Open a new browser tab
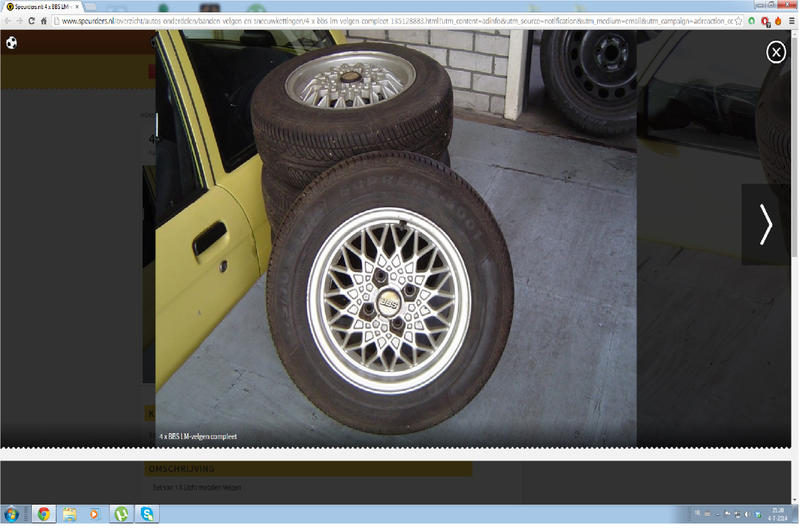The height and width of the screenshot is (530, 800). coord(91,7)
